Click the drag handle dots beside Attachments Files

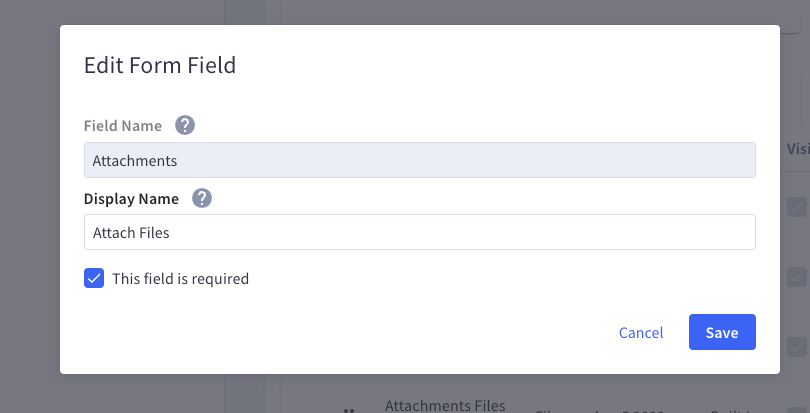pos(349,410)
